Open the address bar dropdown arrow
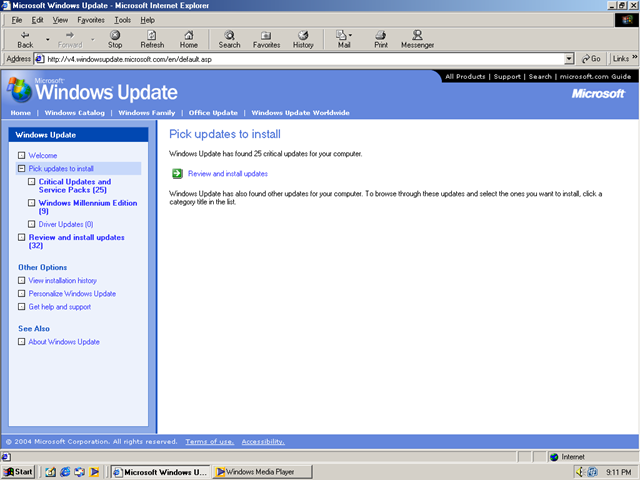 (569, 59)
